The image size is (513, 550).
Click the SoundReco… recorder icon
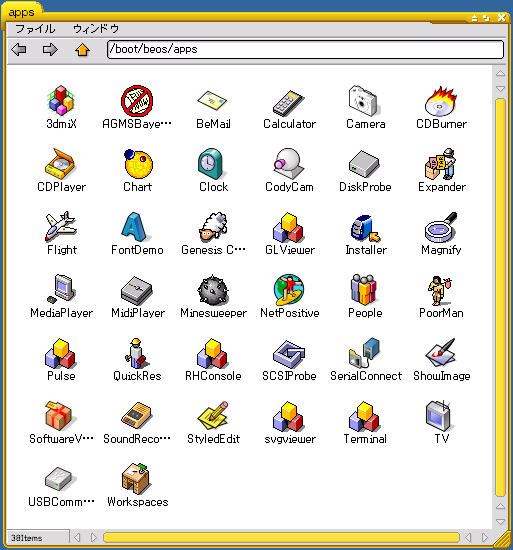tap(136, 415)
